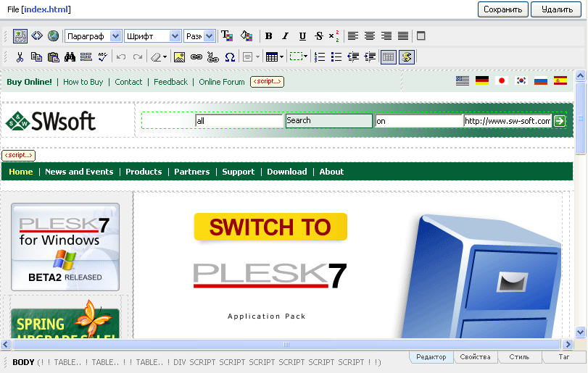Screen dimensions: 588x373
Task: Open the form elements dropdown
Action: (251, 57)
